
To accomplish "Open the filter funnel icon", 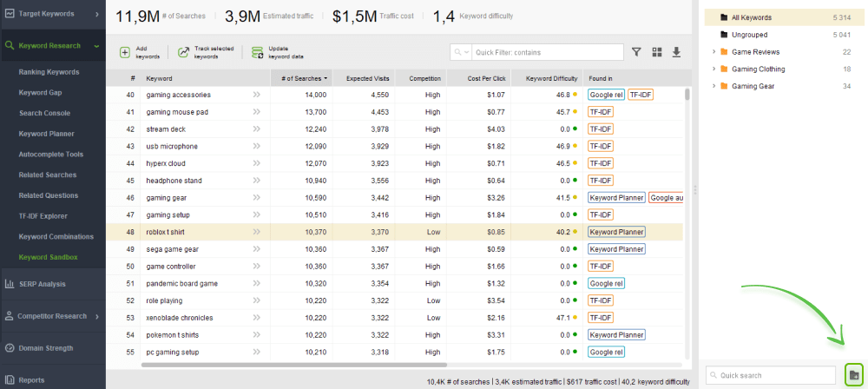I will point(636,52).
